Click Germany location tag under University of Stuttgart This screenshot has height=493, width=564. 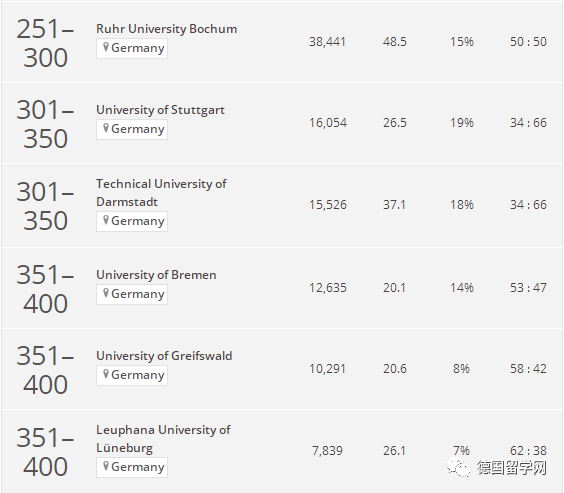tap(132, 129)
